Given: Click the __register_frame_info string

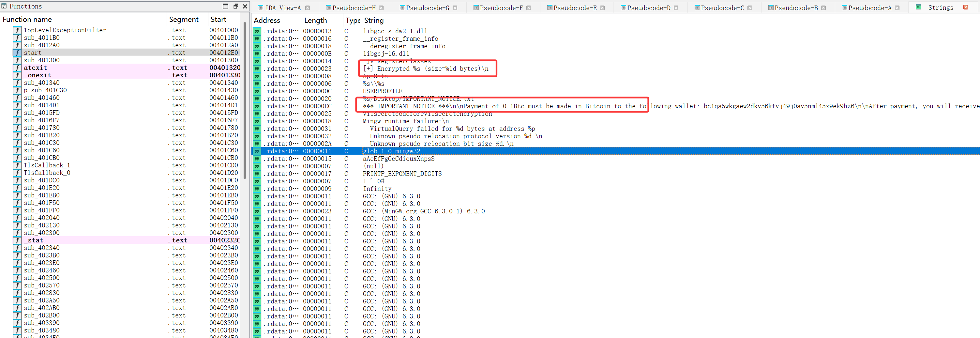Looking at the screenshot, I should click(400, 38).
